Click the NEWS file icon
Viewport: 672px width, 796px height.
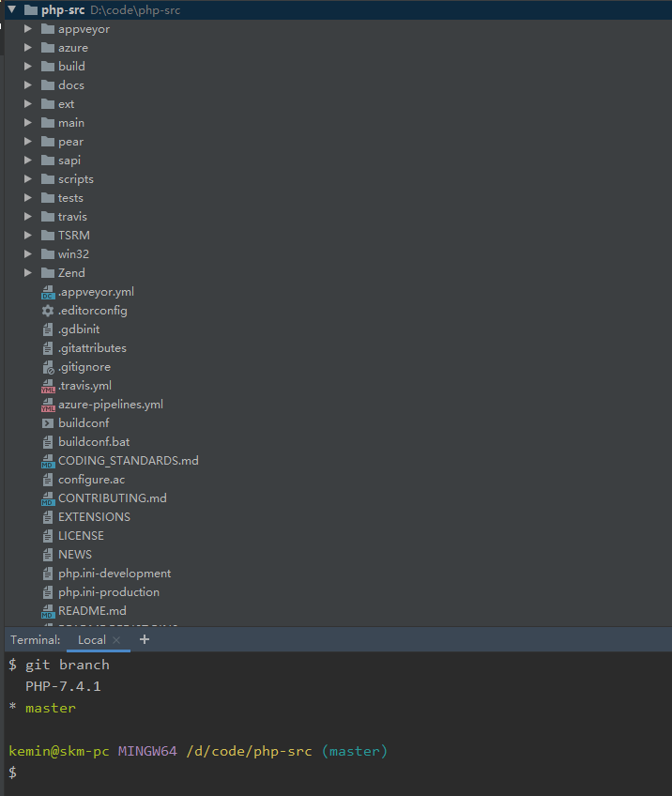pyautogui.click(x=48, y=555)
